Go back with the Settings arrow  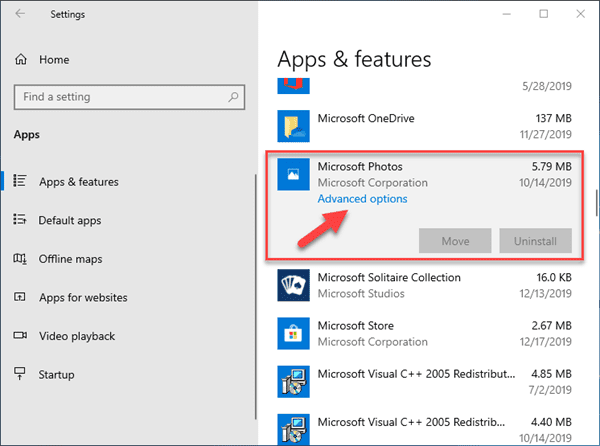click(x=20, y=14)
